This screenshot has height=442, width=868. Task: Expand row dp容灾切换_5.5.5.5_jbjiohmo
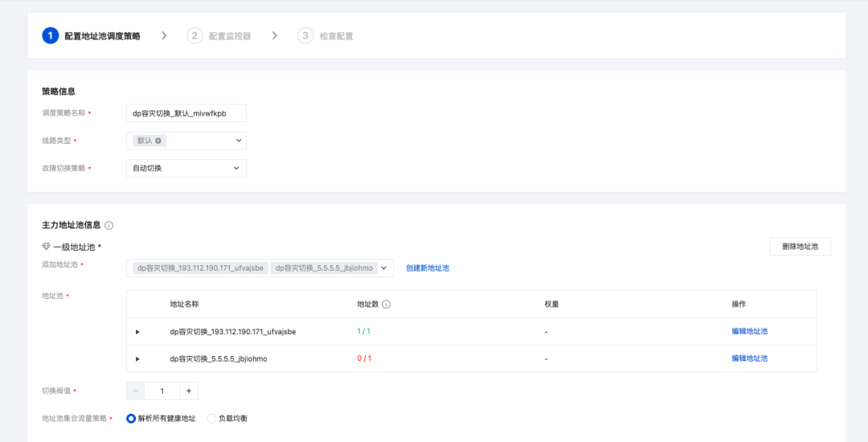(x=137, y=359)
